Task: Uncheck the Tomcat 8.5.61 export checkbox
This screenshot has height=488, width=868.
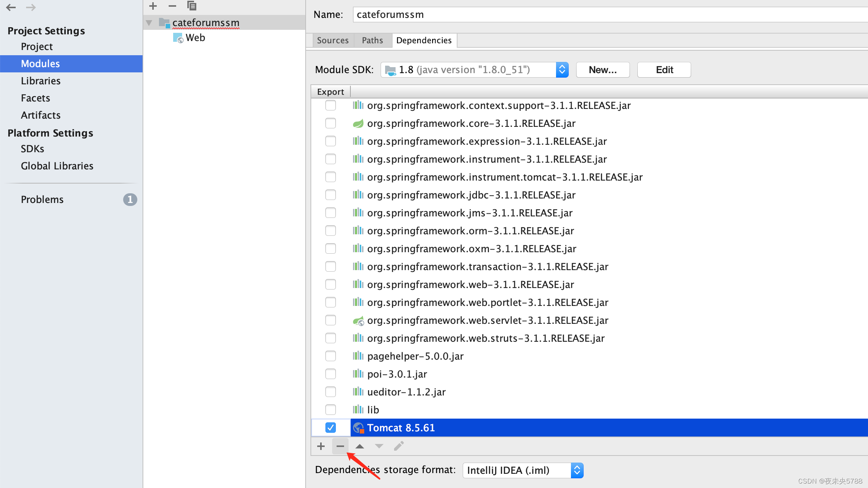Action: 331,428
